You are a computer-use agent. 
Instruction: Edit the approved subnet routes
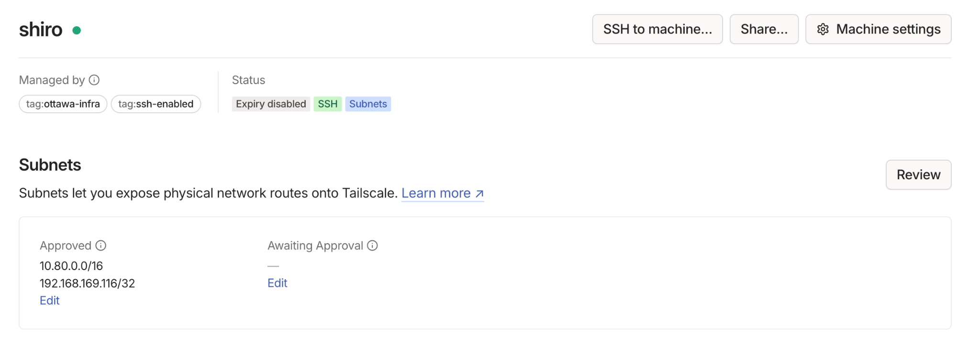click(50, 301)
